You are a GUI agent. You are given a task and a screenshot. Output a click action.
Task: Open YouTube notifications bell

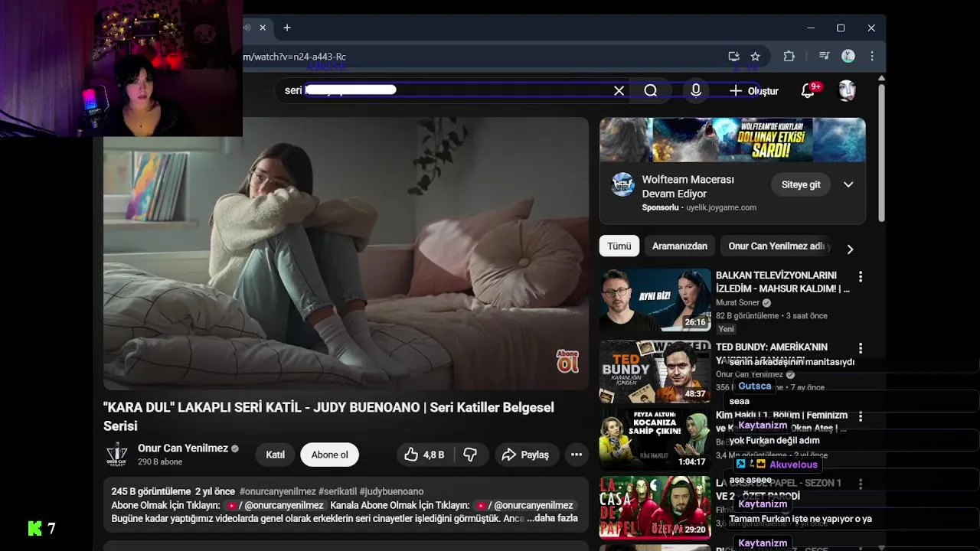808,90
